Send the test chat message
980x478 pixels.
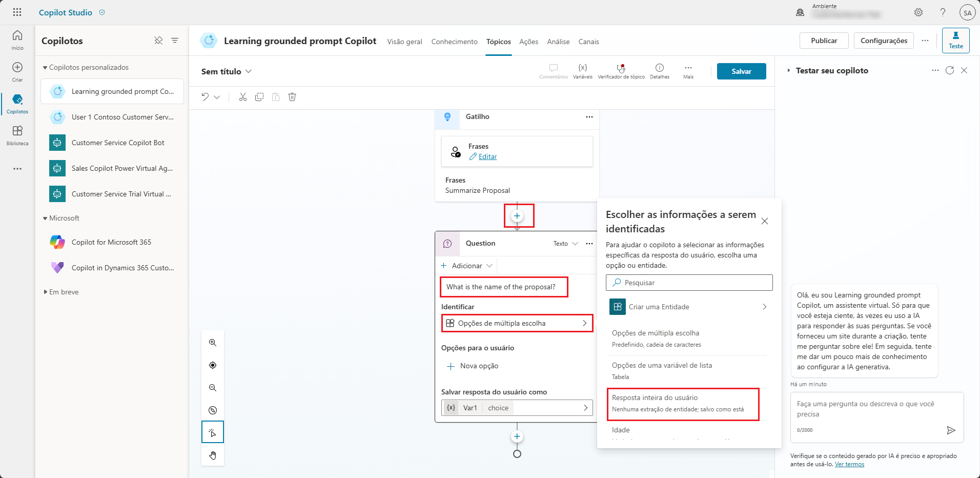[x=951, y=430]
